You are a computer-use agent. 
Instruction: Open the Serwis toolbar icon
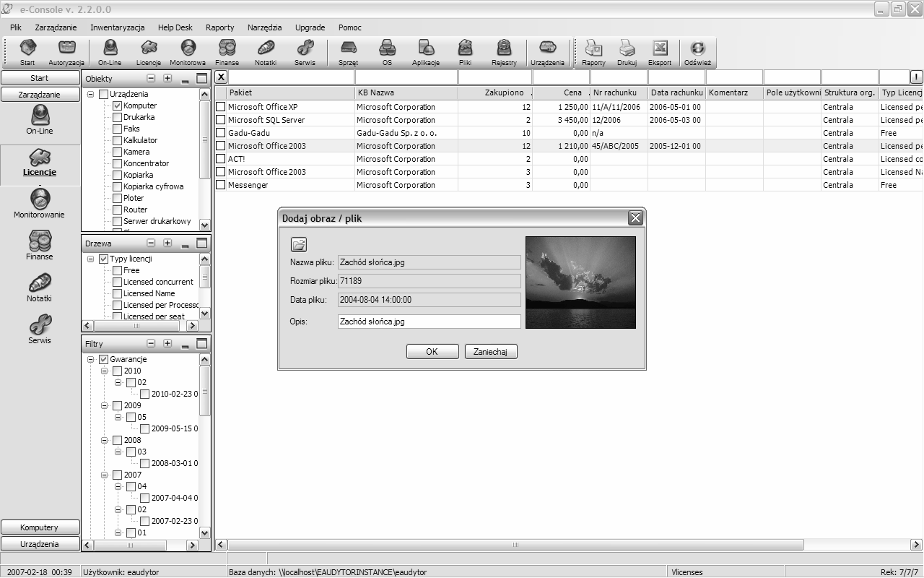(x=305, y=53)
